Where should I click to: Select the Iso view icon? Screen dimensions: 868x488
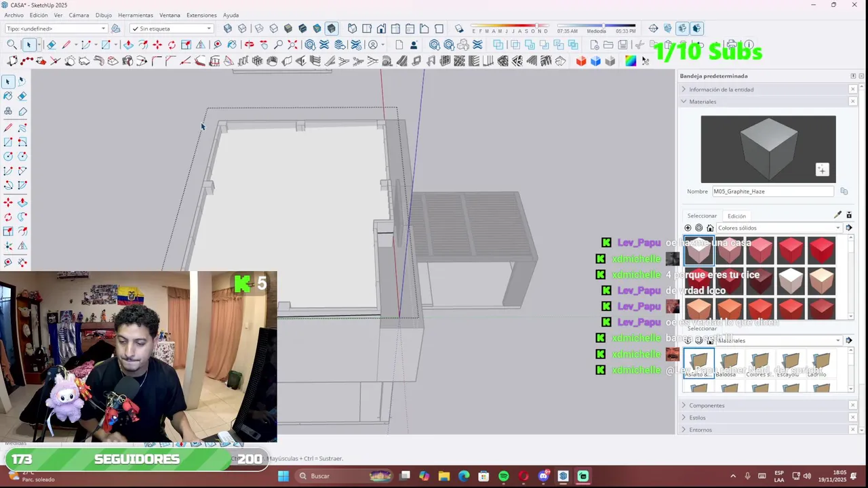click(x=352, y=28)
